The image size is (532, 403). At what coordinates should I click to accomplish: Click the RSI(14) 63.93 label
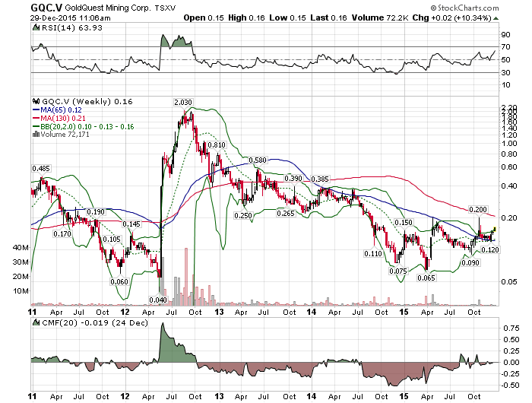[x=72, y=28]
